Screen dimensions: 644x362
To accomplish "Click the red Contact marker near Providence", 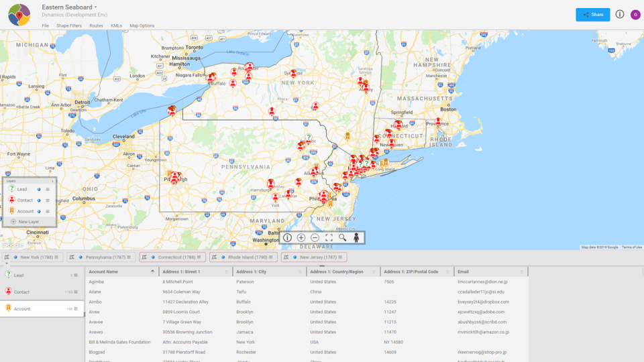I will (x=438, y=122).
